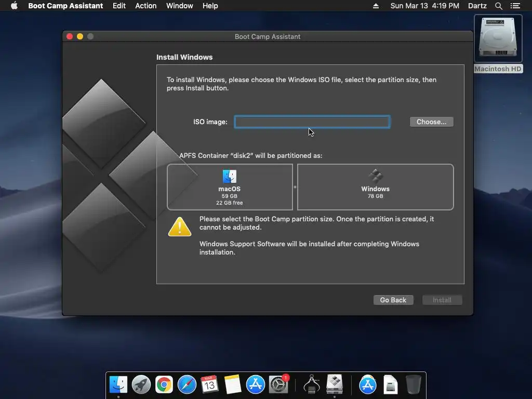Open the Help menu
The width and height of the screenshot is (532, 399).
click(x=210, y=6)
